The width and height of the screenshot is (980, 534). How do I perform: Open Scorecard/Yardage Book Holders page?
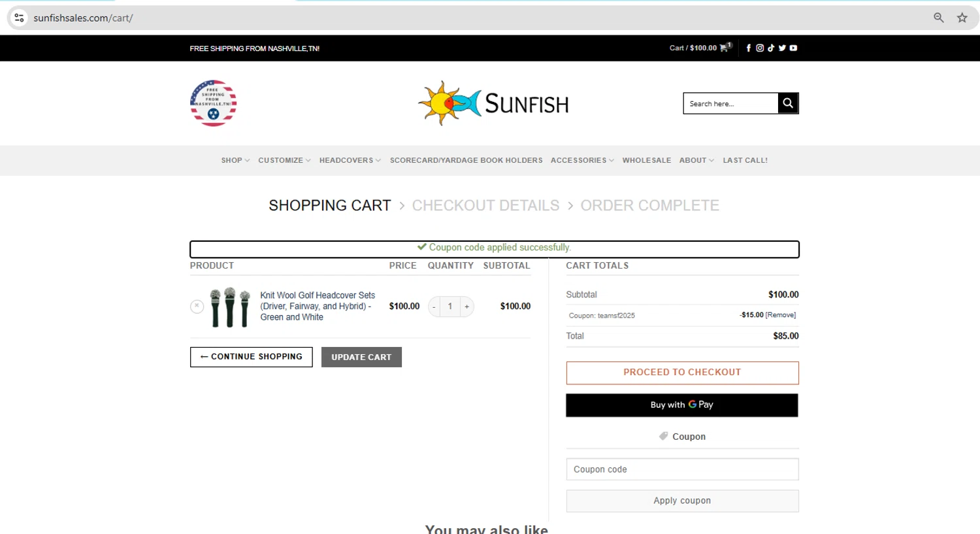click(x=466, y=160)
